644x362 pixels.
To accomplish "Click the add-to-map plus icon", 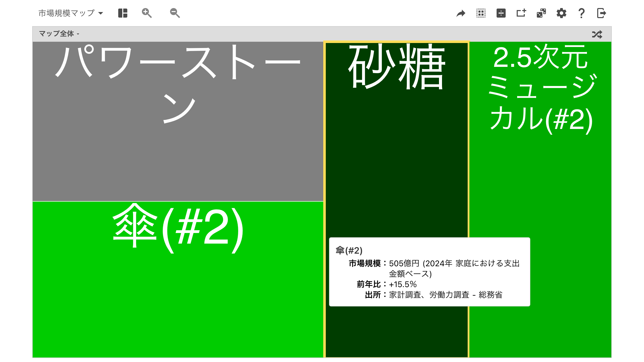I will tap(521, 13).
